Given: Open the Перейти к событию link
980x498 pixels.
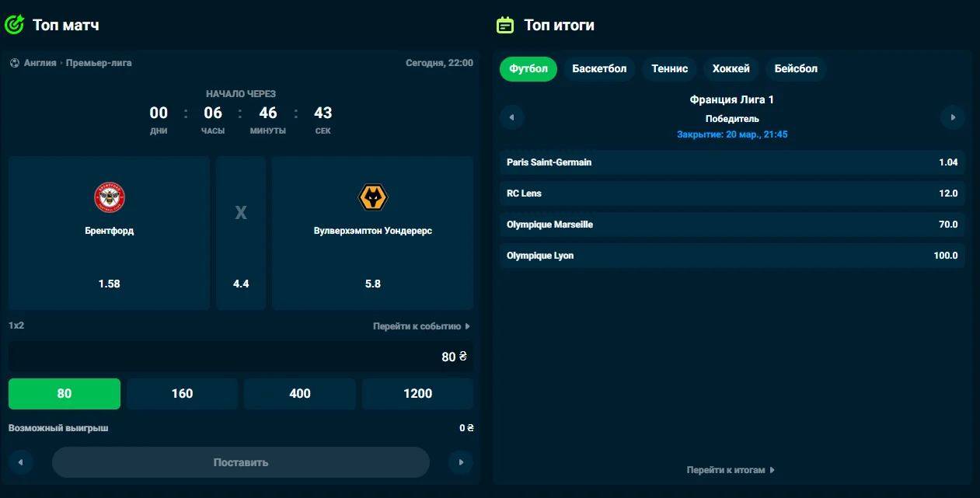Looking at the screenshot, I should coord(421,326).
